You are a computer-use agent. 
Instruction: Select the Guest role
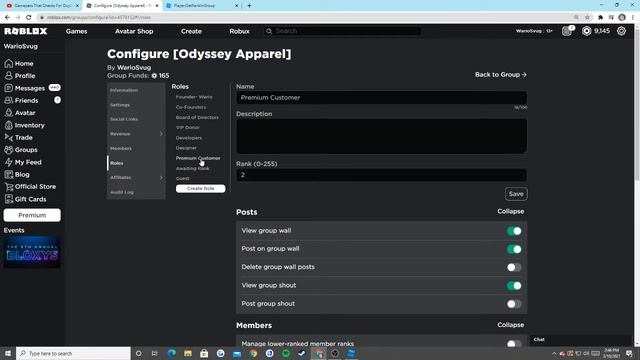[x=182, y=178]
